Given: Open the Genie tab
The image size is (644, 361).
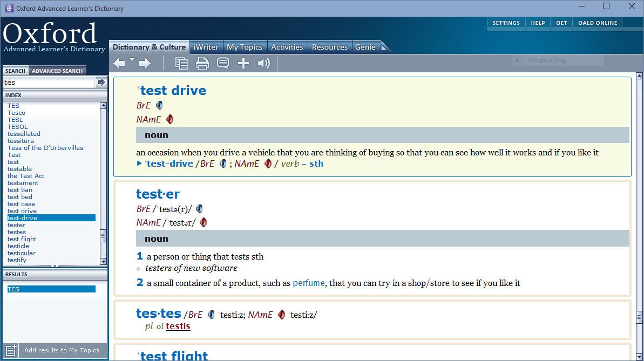Looking at the screenshot, I should pyautogui.click(x=365, y=47).
